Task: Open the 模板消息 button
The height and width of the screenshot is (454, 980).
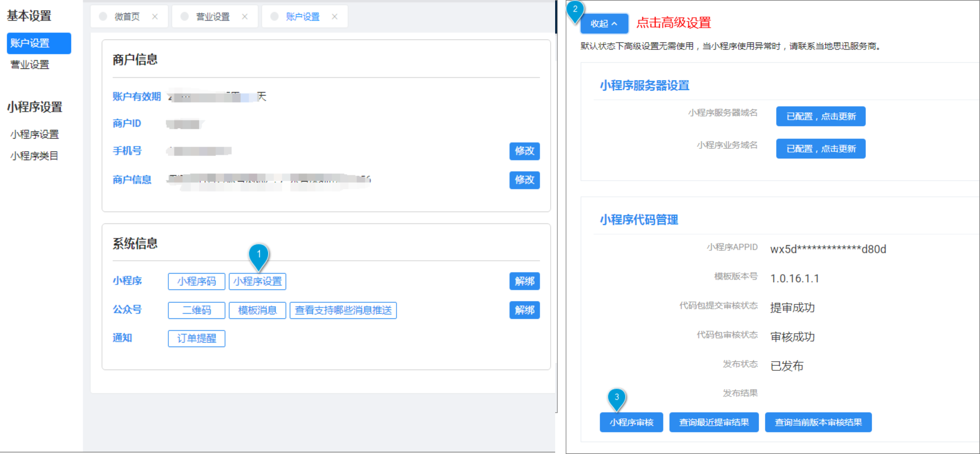Action: point(257,310)
